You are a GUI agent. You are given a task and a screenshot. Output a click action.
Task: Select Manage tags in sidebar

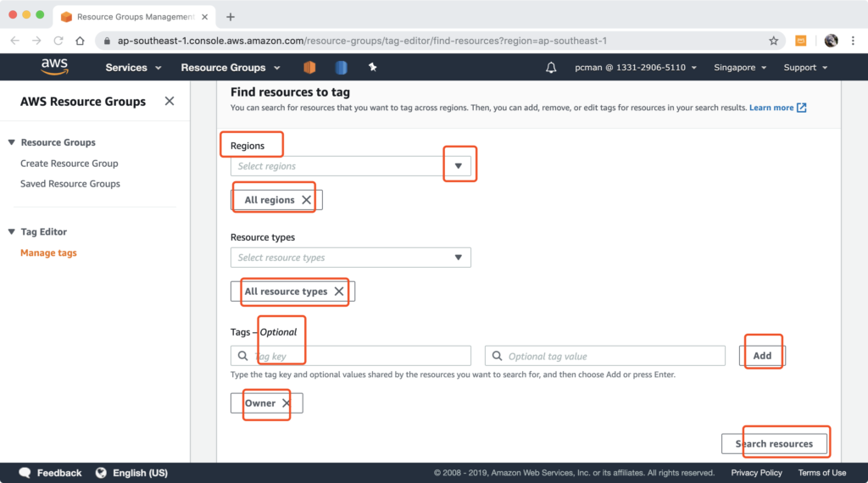click(x=48, y=253)
